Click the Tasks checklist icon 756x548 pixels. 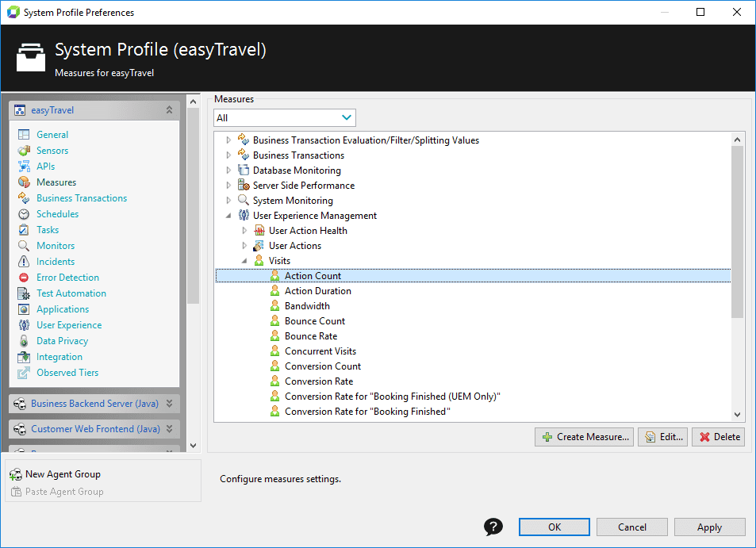24,230
